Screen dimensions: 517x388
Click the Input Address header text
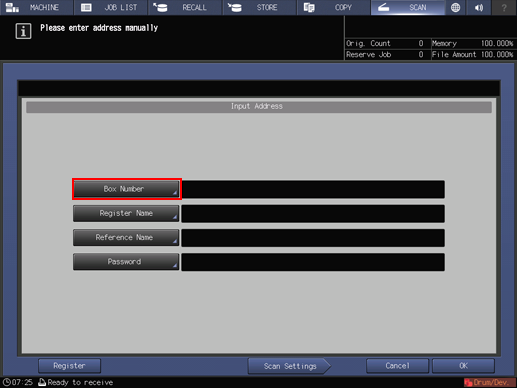pos(257,106)
